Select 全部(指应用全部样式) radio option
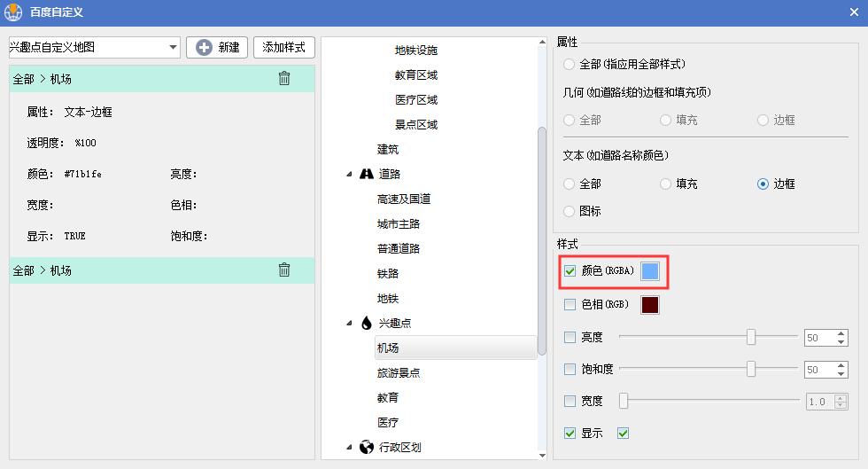The width and height of the screenshot is (868, 469). 569,65
